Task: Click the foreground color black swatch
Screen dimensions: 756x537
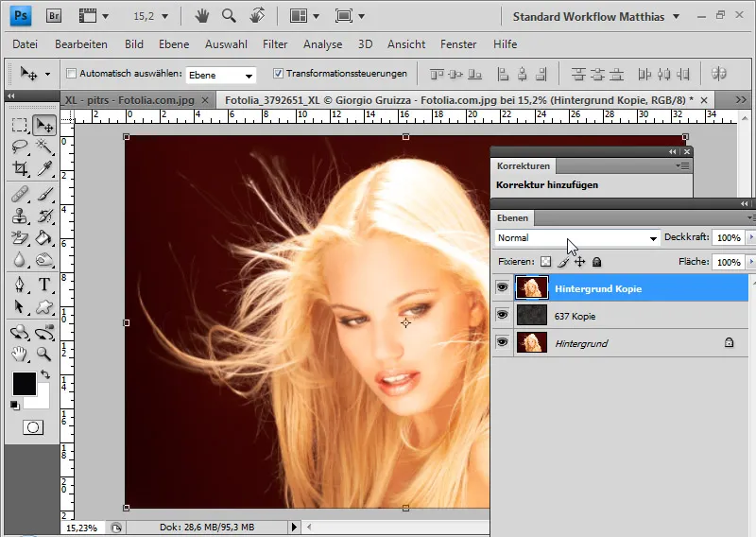Action: click(25, 384)
